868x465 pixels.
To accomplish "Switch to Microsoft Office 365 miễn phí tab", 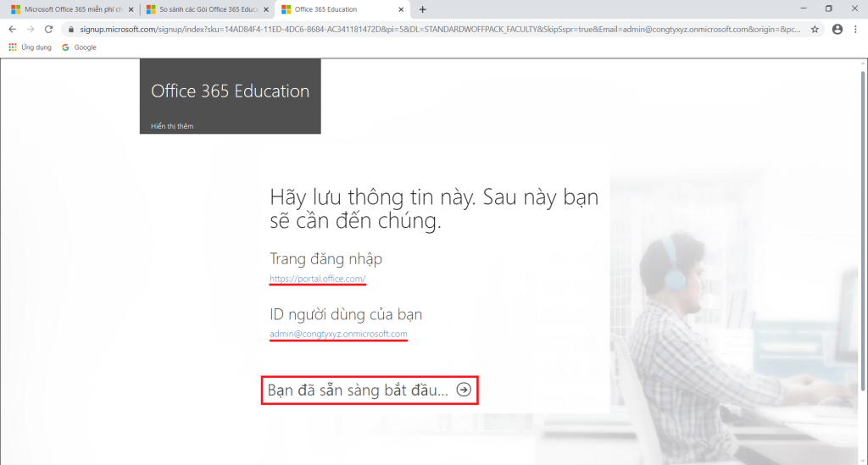I will point(72,9).
